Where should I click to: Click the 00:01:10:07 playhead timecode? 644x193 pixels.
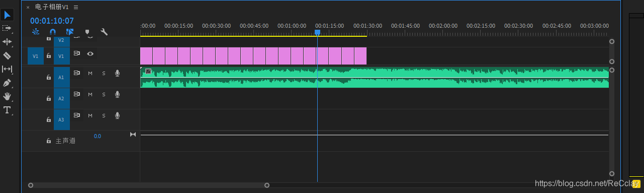click(x=52, y=21)
